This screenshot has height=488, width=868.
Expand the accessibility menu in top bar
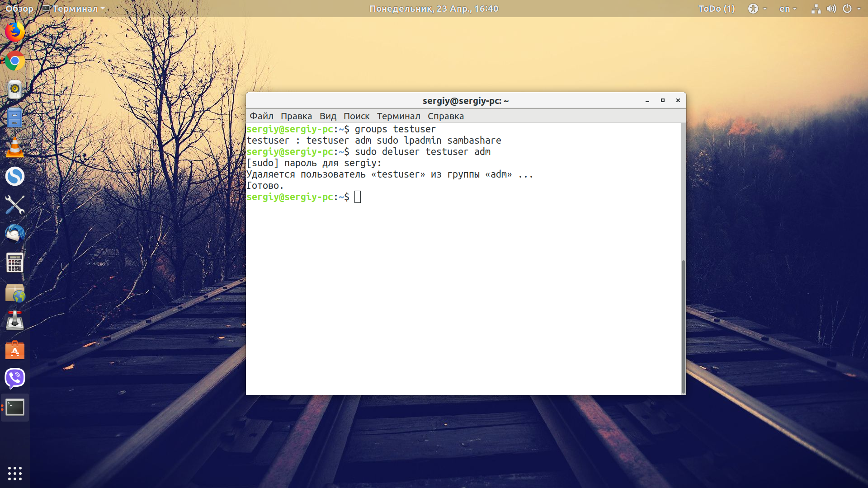[x=757, y=9]
